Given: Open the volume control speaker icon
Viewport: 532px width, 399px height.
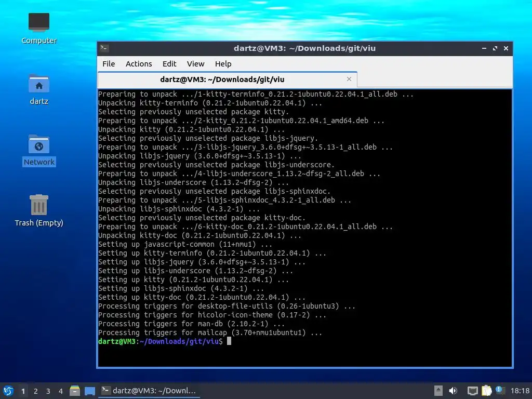Looking at the screenshot, I should [453, 391].
